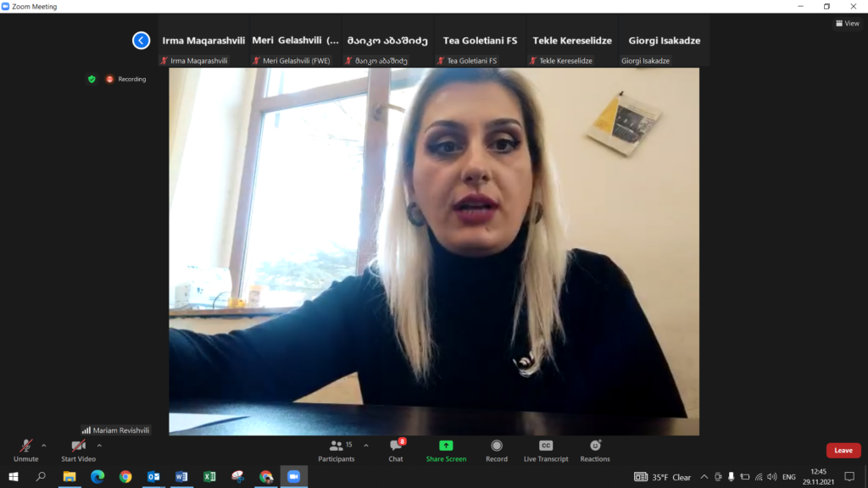Expand the arrow next to Participants
The height and width of the screenshot is (488, 868).
coord(366,445)
